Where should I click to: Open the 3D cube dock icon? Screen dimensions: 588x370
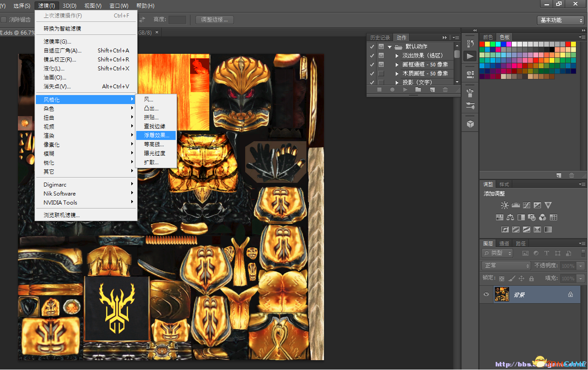pyautogui.click(x=470, y=124)
